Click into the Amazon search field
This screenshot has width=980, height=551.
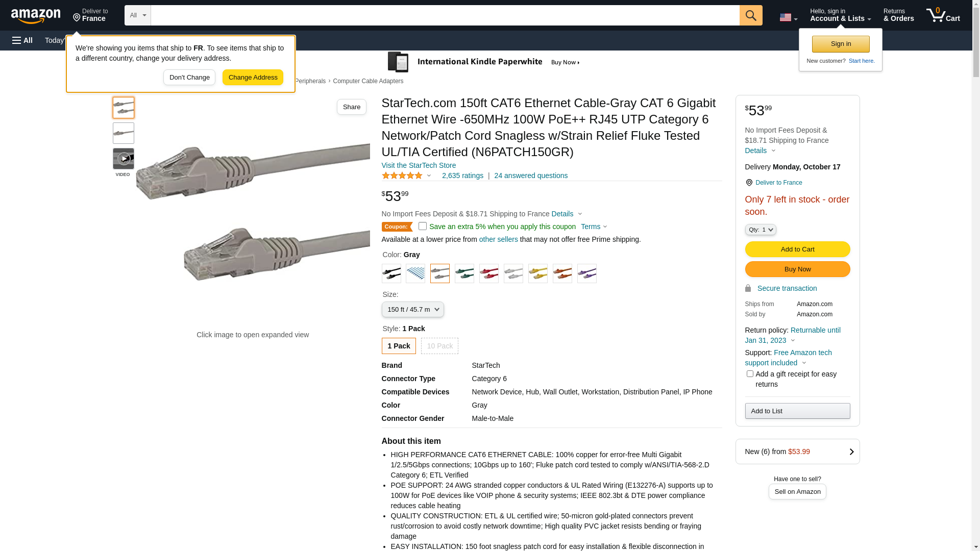click(445, 15)
